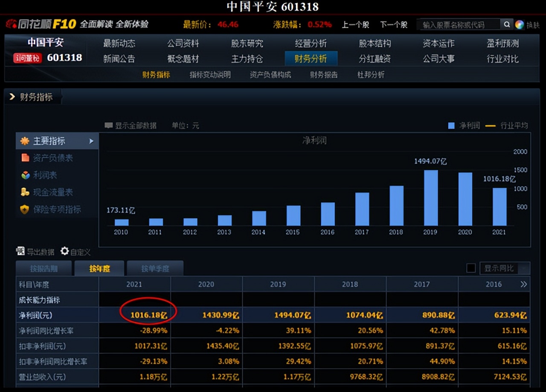The image size is (546, 392).
Task: Open 自定义 settings via gear icon
Action: point(64,251)
